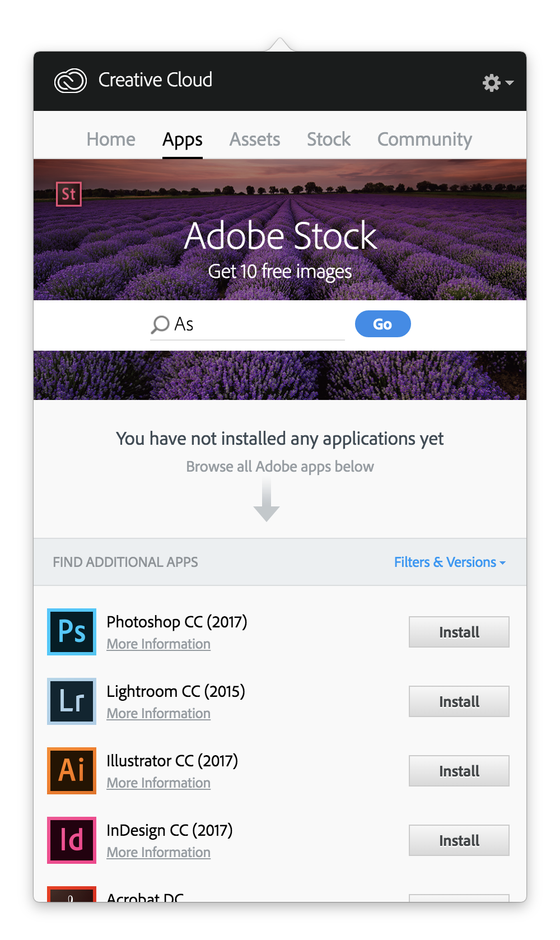Click the Photoshop CC app icon
This screenshot has height=940, width=560.
tap(72, 632)
